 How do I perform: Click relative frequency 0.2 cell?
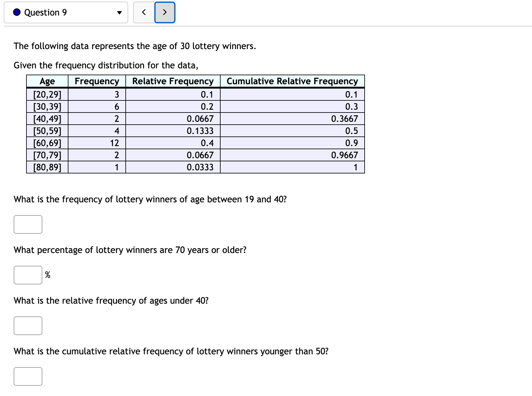(173, 107)
